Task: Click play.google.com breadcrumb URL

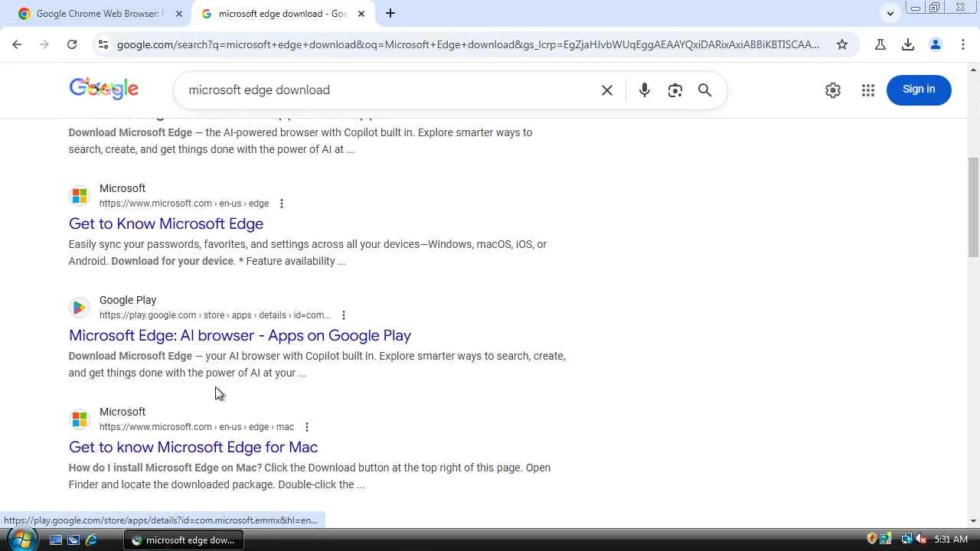Action: pyautogui.click(x=215, y=315)
